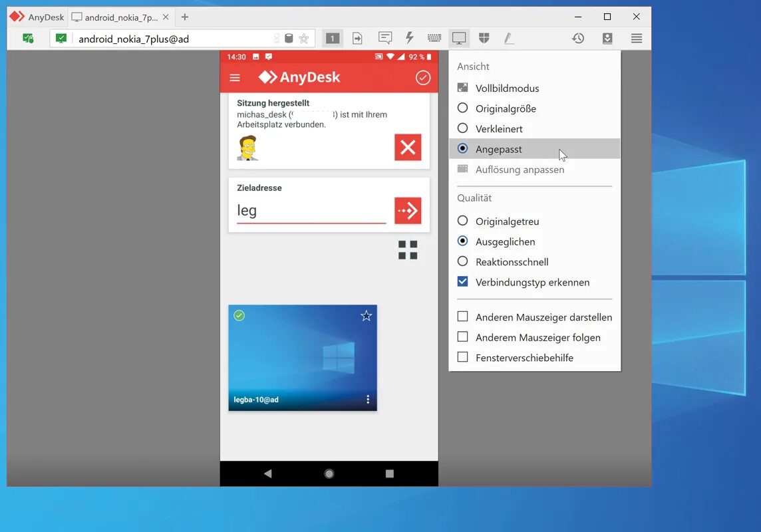Click the green check on legba-10@ad thumbnail
Image resolution: width=761 pixels, height=532 pixels.
point(239,316)
